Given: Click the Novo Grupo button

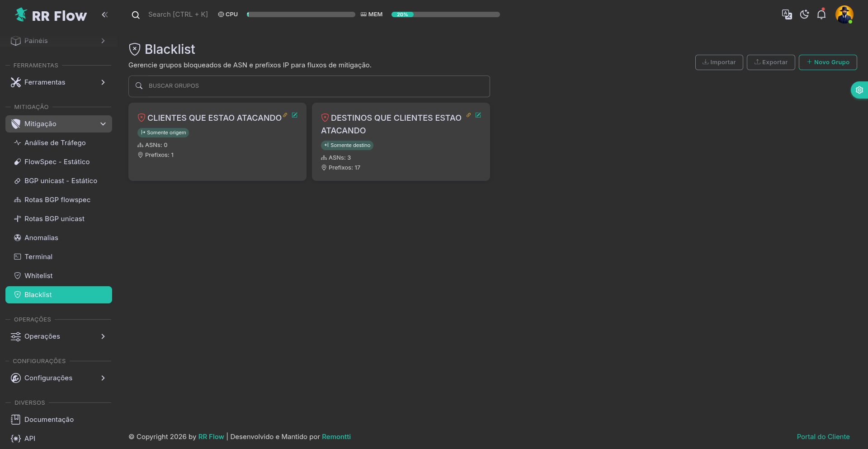Looking at the screenshot, I should (827, 62).
